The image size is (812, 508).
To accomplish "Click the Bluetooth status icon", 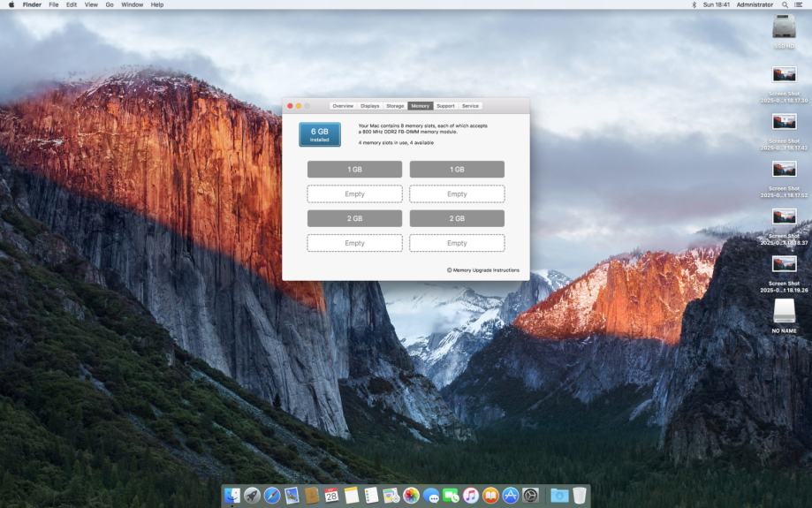I will [694, 5].
